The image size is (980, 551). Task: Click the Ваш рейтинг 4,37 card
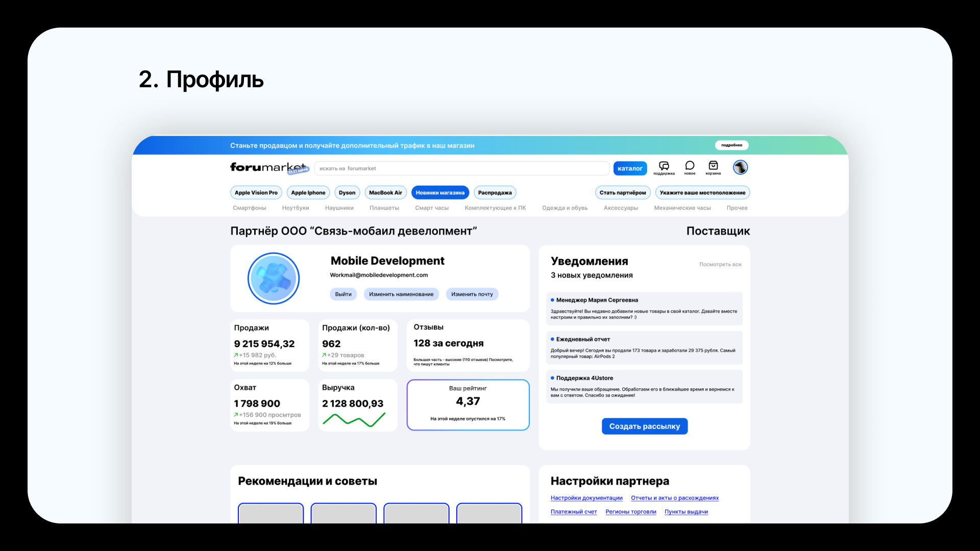[x=468, y=405]
